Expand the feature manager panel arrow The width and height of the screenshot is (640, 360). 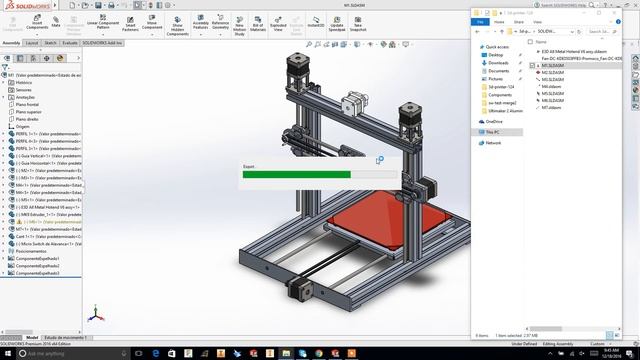(x=78, y=58)
